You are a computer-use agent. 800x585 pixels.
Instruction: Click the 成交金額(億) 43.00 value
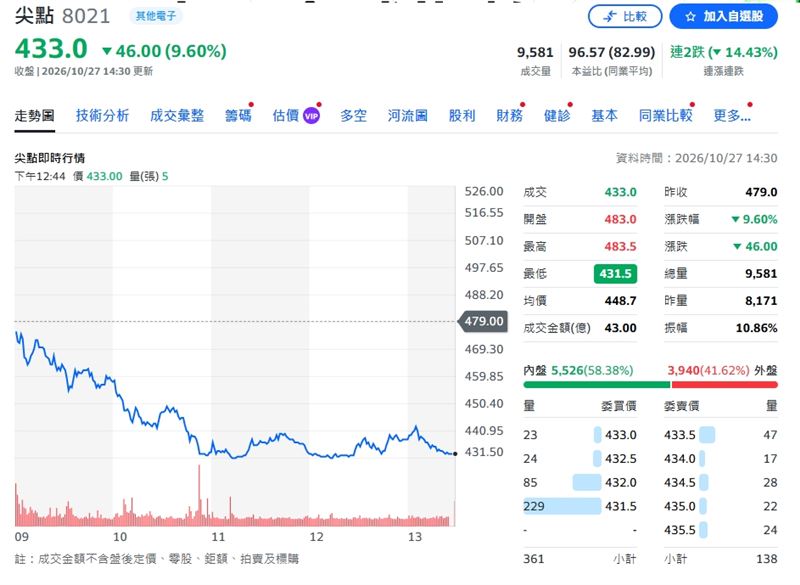(x=620, y=328)
